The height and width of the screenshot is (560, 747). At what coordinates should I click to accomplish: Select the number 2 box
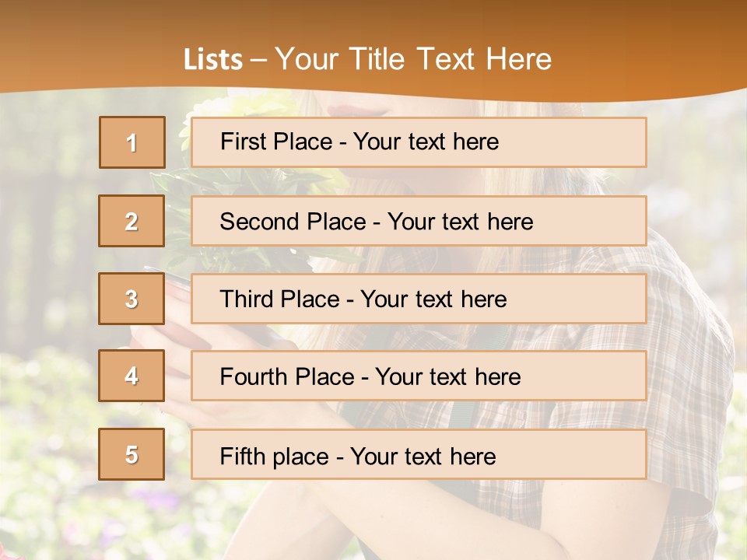click(132, 221)
